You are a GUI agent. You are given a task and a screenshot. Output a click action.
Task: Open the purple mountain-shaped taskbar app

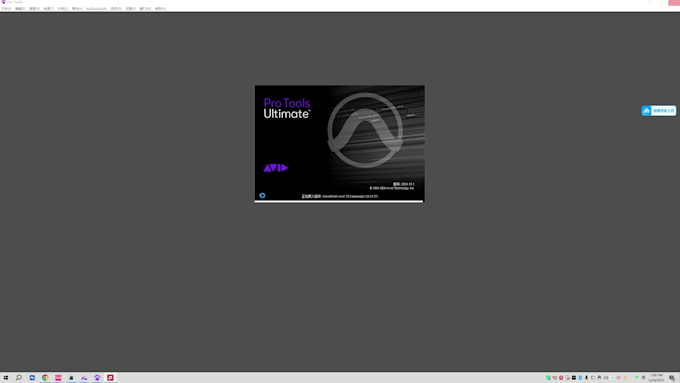(84, 378)
